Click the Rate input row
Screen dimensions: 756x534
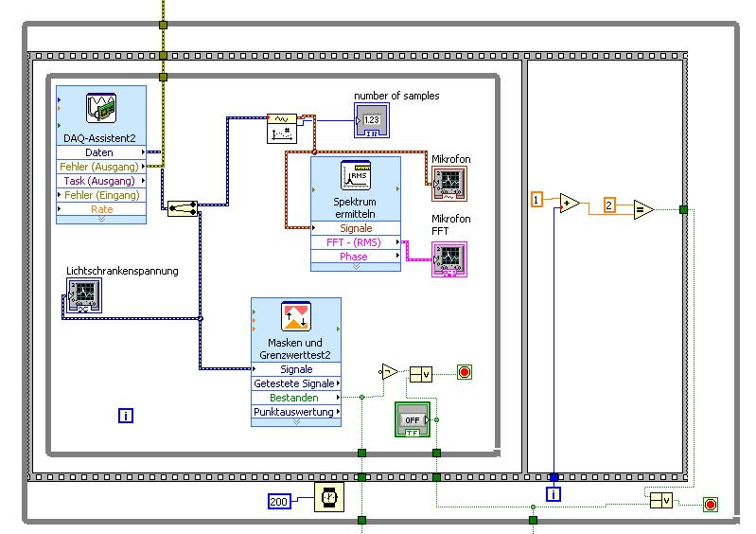pyautogui.click(x=101, y=209)
